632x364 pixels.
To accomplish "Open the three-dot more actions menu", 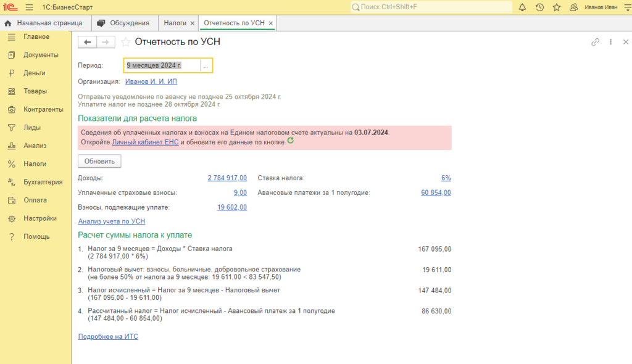I will click(610, 42).
